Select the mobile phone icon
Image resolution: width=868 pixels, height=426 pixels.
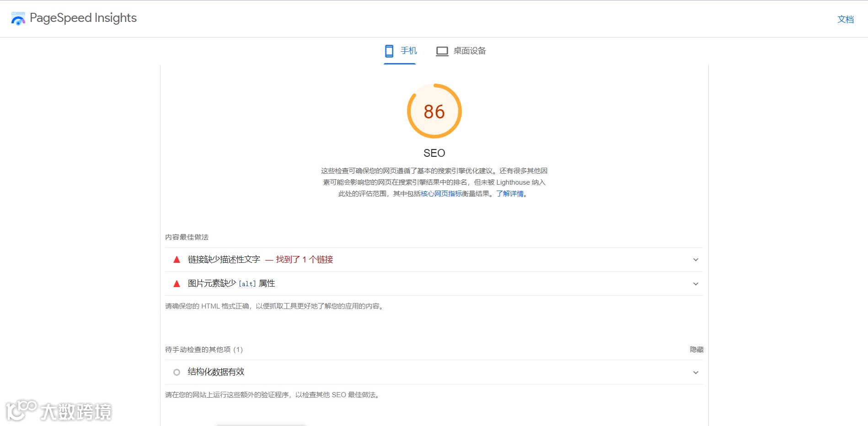[389, 51]
